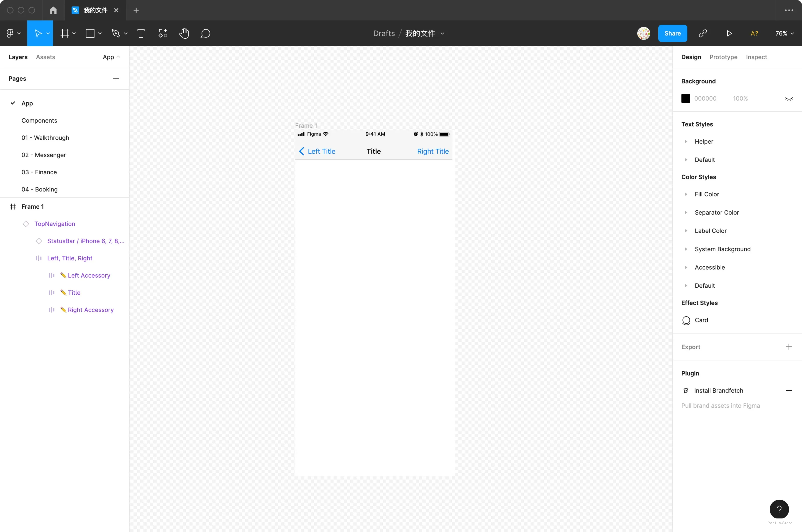
Task: Open a new tab with plus icon
Action: [136, 10]
